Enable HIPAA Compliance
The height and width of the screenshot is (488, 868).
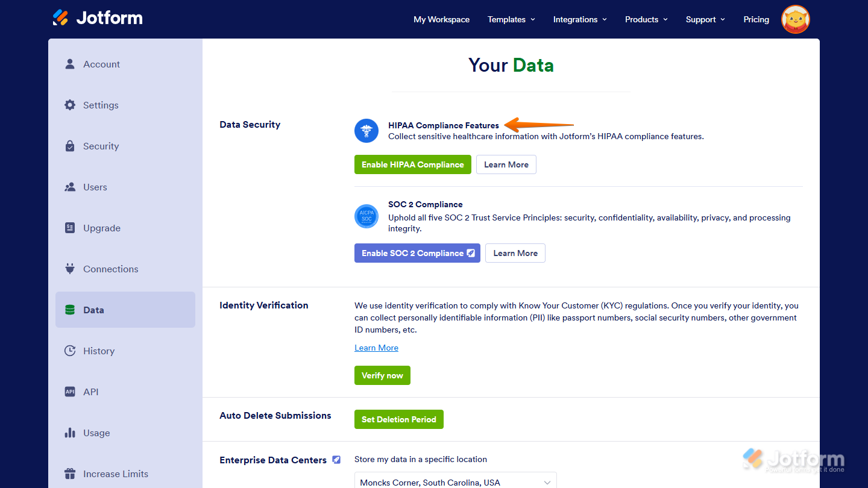pyautogui.click(x=412, y=164)
